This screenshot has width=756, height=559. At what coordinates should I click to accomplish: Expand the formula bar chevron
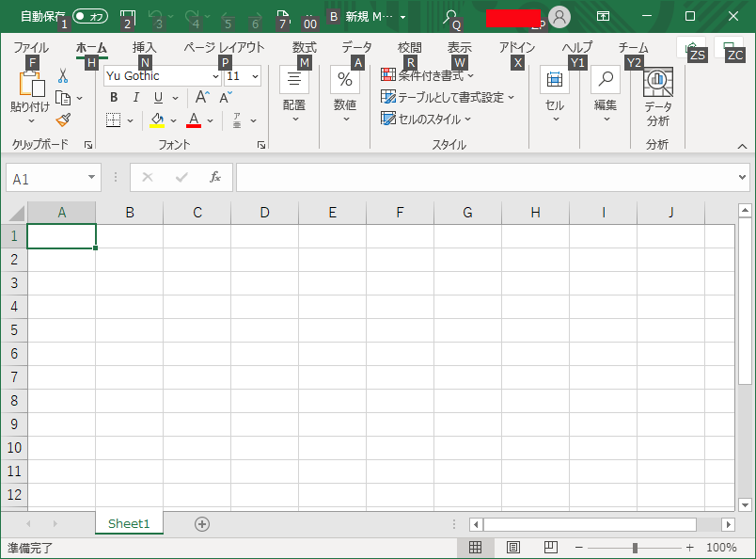tap(742, 177)
